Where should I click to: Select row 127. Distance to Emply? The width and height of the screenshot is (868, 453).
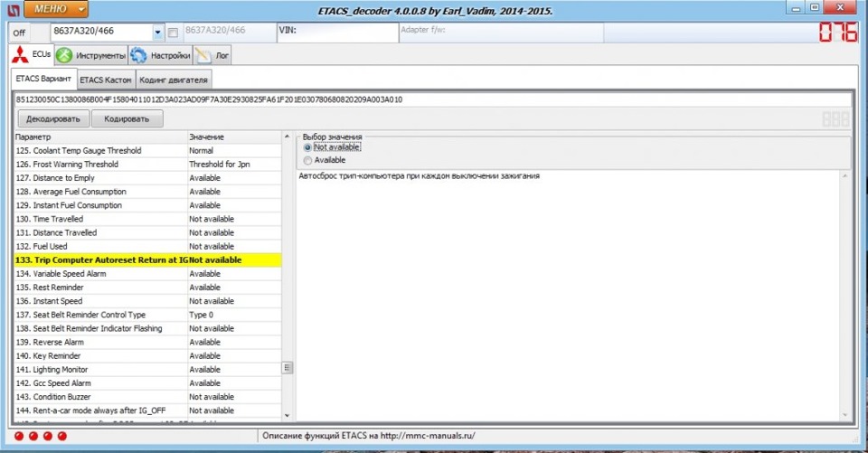[x=147, y=178]
